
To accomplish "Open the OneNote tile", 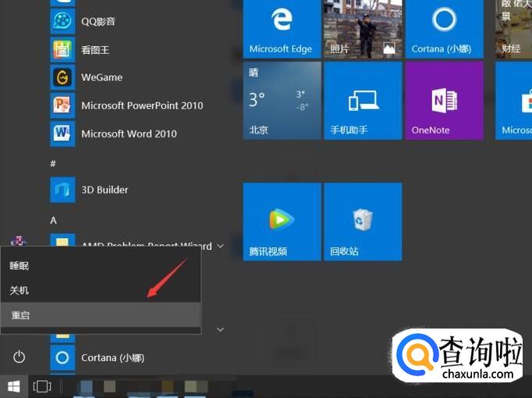I will tap(444, 101).
